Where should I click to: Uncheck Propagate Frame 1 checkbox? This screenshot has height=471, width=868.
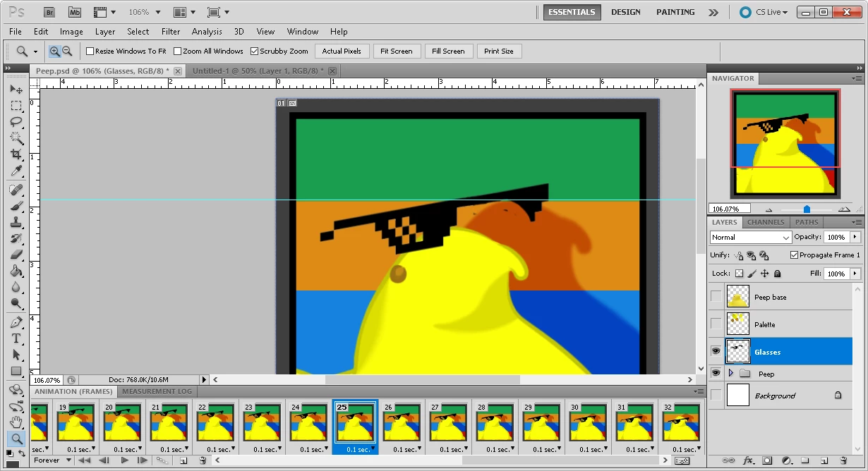(795, 255)
